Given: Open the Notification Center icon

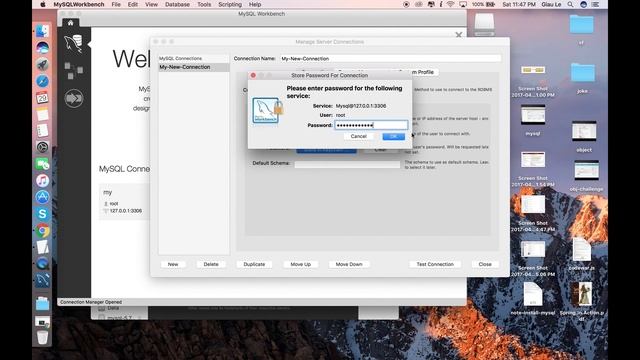Looking at the screenshot, I should 596,4.
